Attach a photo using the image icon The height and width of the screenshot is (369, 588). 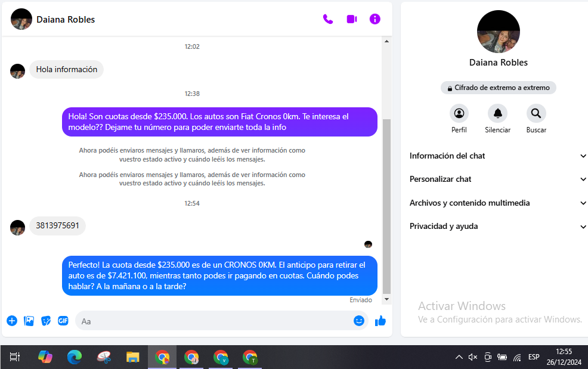(29, 321)
